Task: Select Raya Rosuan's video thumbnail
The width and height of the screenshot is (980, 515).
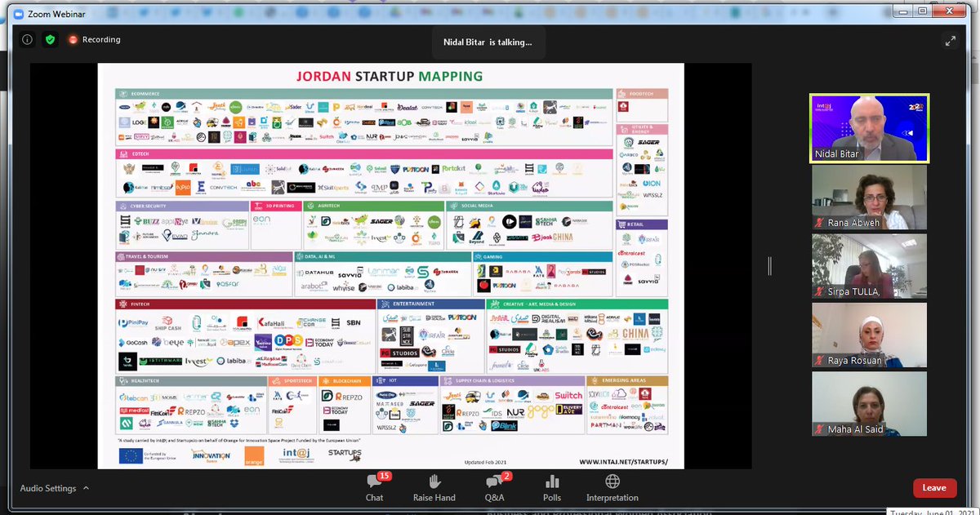Action: point(869,335)
